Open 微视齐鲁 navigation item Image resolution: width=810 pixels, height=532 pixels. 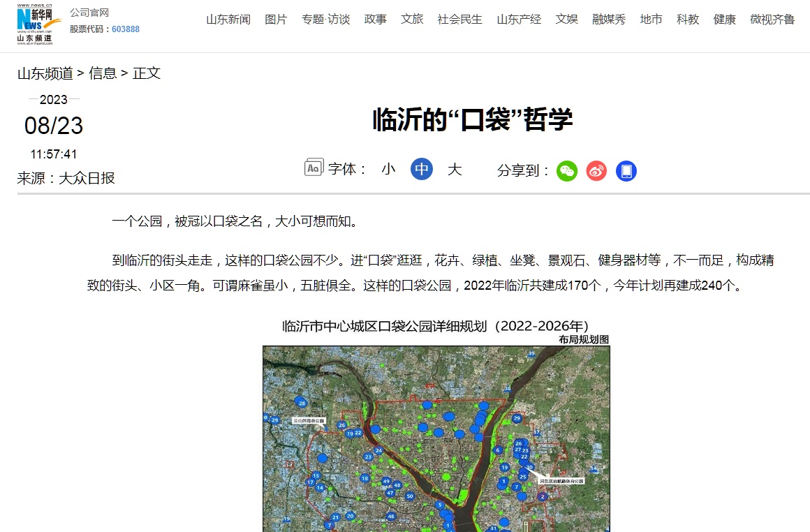pos(772,20)
